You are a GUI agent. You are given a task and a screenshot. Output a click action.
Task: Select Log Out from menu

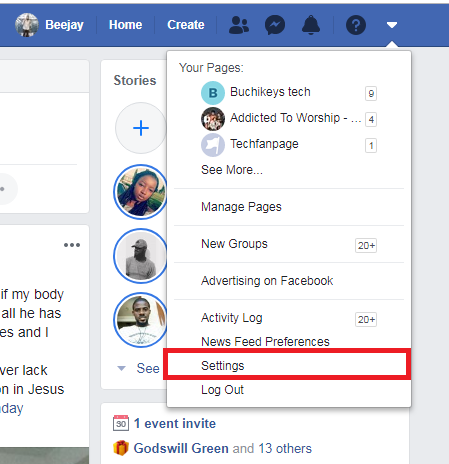[222, 390]
